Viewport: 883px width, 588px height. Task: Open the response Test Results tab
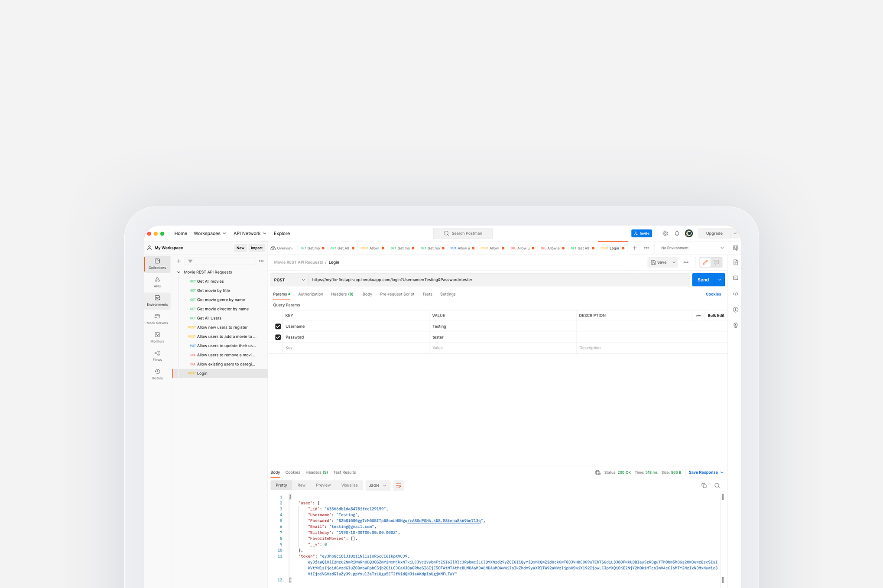coord(344,472)
